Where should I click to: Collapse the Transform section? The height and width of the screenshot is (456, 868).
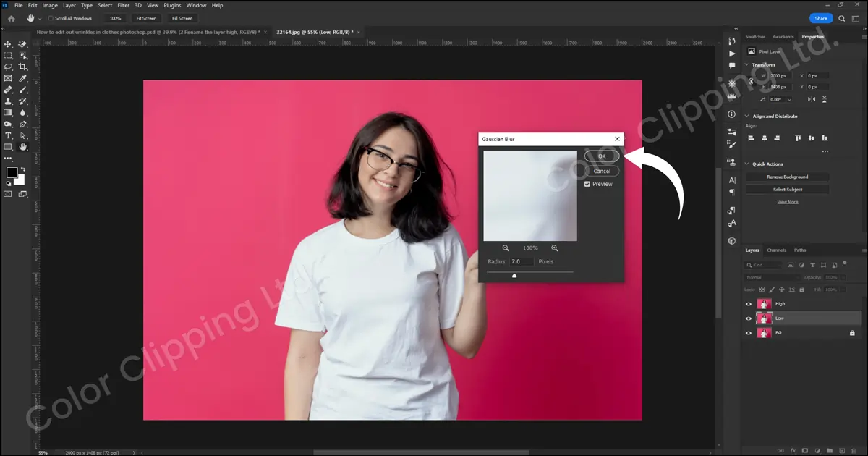click(x=748, y=65)
